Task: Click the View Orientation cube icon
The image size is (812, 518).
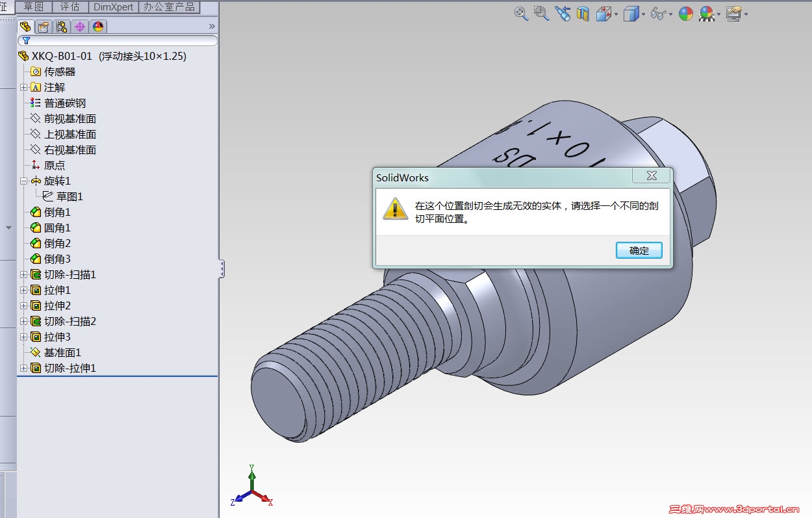Action: [x=603, y=13]
